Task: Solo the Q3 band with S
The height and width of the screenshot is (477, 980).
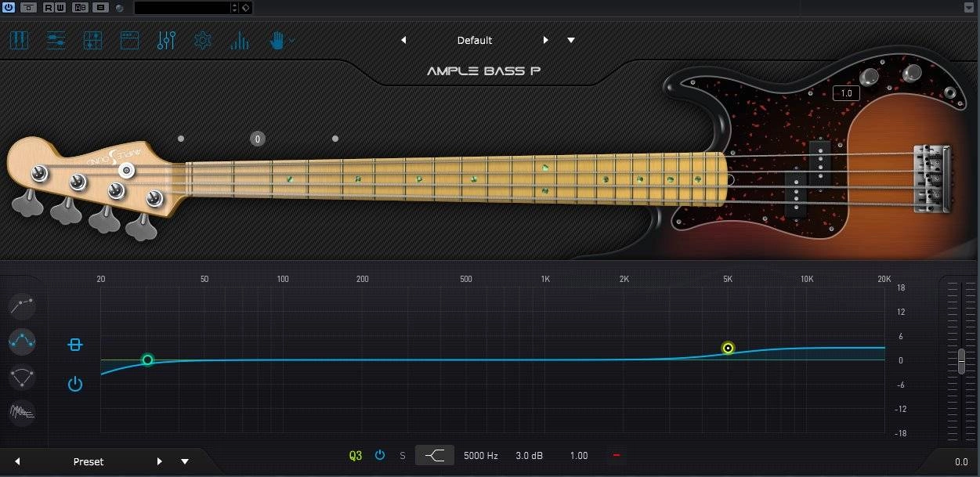Action: coord(403,455)
